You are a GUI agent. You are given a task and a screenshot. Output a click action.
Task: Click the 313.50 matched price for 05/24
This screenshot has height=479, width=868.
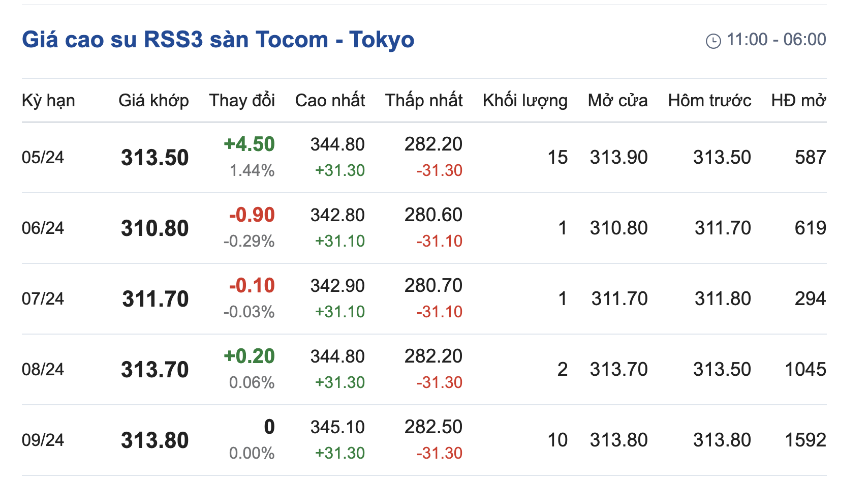[154, 158]
